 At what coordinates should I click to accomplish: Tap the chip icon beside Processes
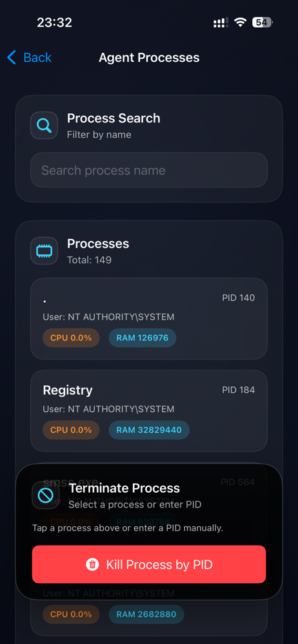[44, 251]
